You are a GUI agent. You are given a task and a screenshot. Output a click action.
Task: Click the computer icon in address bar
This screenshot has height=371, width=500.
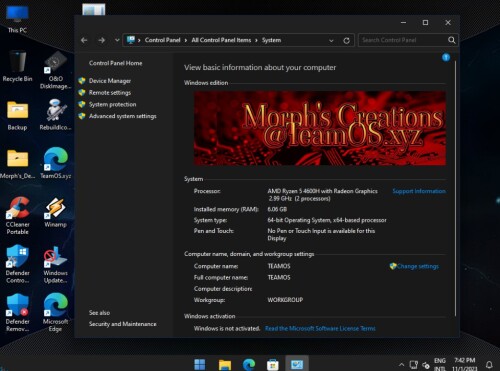pos(131,40)
